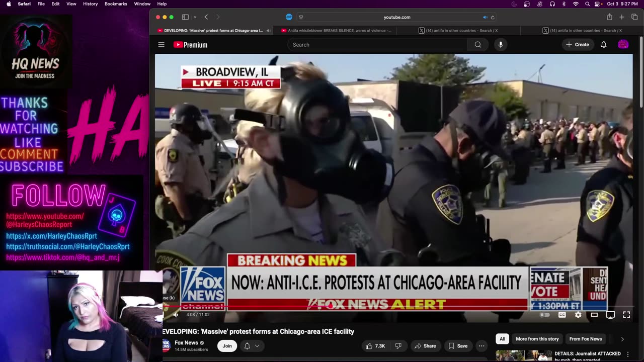Toggle closed captions CC
This screenshot has width=644, height=362.
[x=562, y=315]
